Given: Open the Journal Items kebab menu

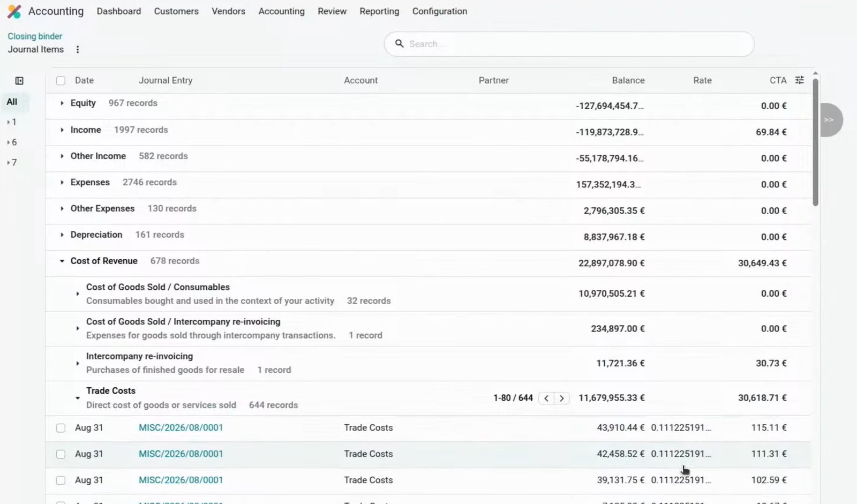Looking at the screenshot, I should coord(78,49).
